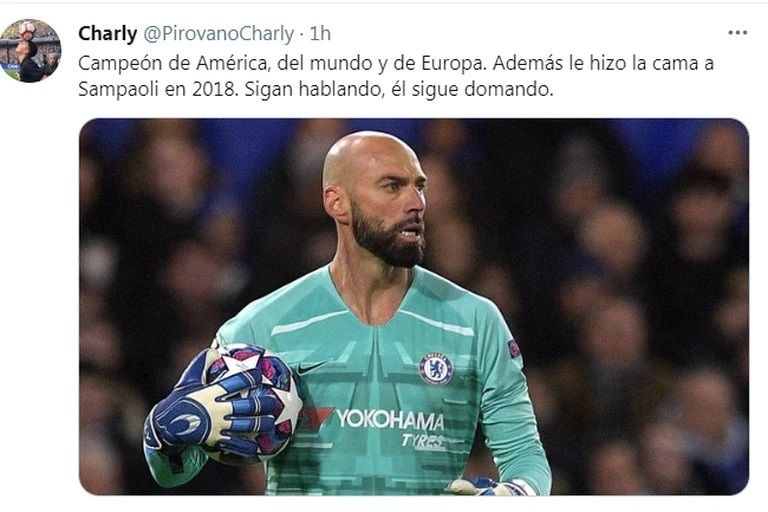Image resolution: width=768 pixels, height=512 pixels.
Task: Open the tweet via the 1h timestamp
Action: coord(321,33)
